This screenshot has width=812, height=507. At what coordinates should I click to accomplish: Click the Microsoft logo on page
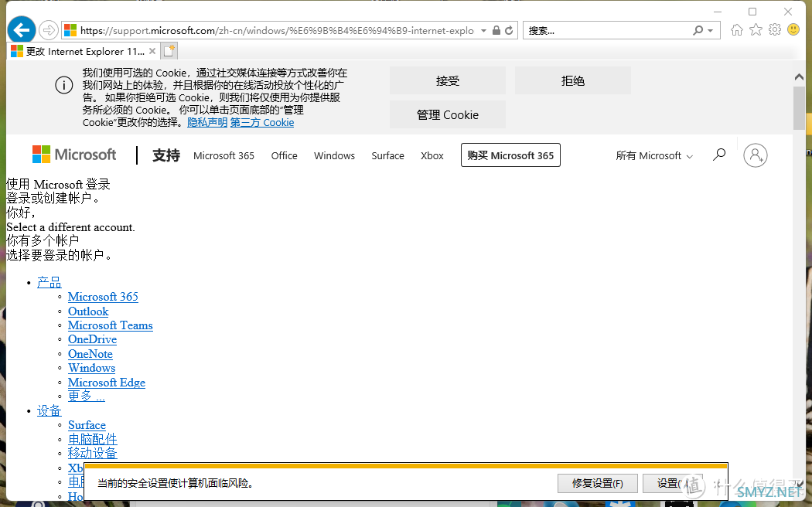(x=74, y=155)
